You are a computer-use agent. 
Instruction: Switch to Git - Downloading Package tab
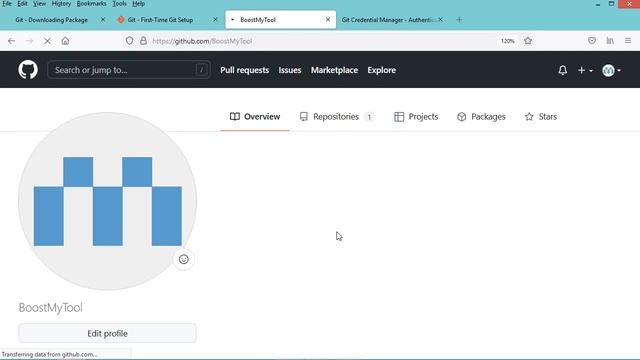51,20
